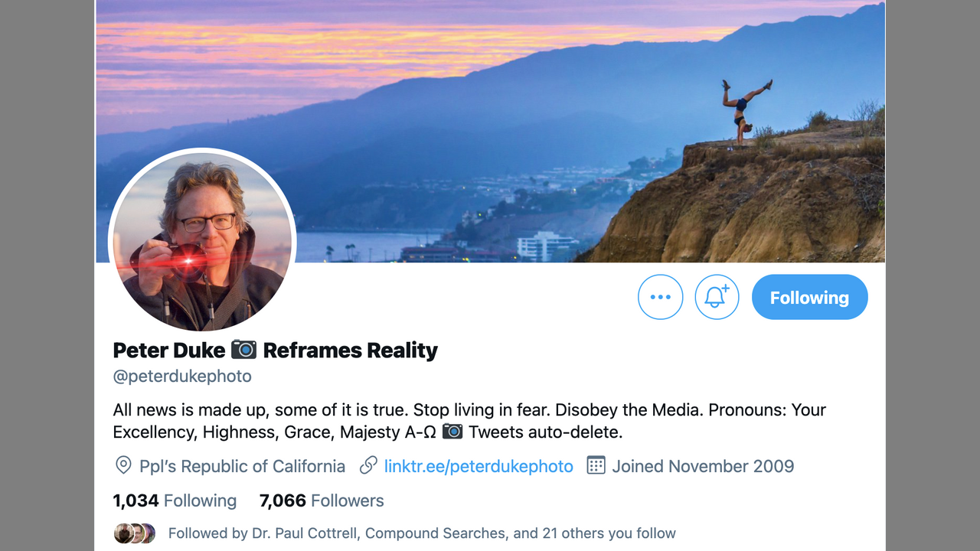
Task: Toggle the blue Following button
Action: point(809,298)
